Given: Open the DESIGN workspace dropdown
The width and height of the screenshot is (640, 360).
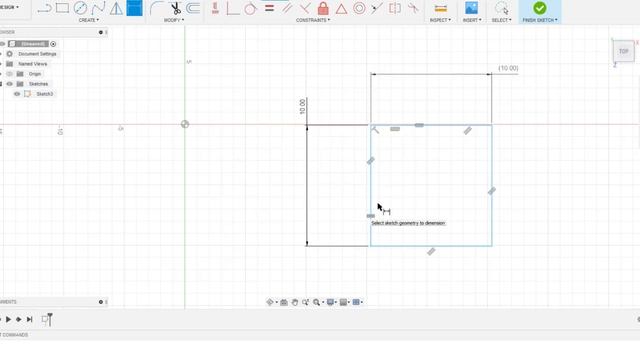Looking at the screenshot, I should click(x=9, y=7).
